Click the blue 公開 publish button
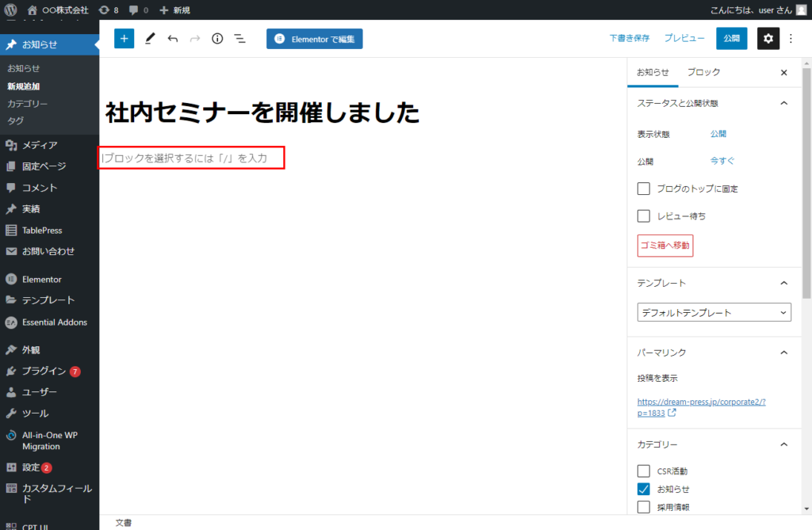This screenshot has height=530, width=812. coord(731,38)
